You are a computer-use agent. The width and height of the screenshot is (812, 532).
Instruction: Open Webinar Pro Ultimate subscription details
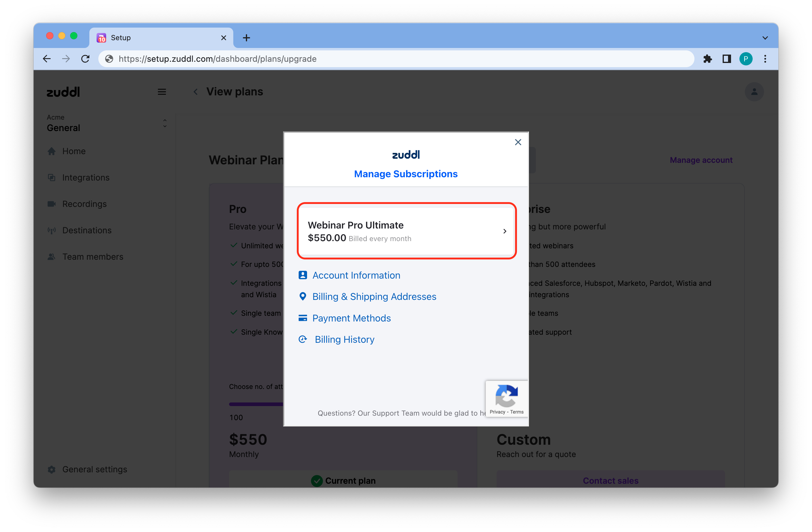point(406,231)
